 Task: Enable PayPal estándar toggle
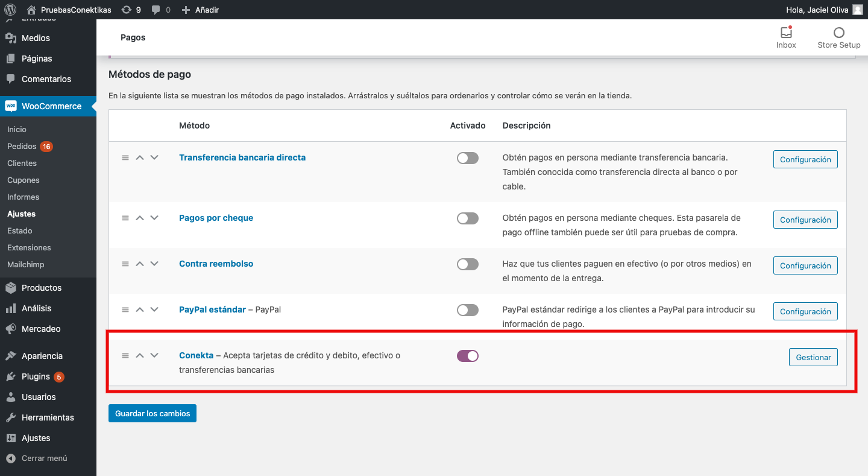tap(468, 310)
